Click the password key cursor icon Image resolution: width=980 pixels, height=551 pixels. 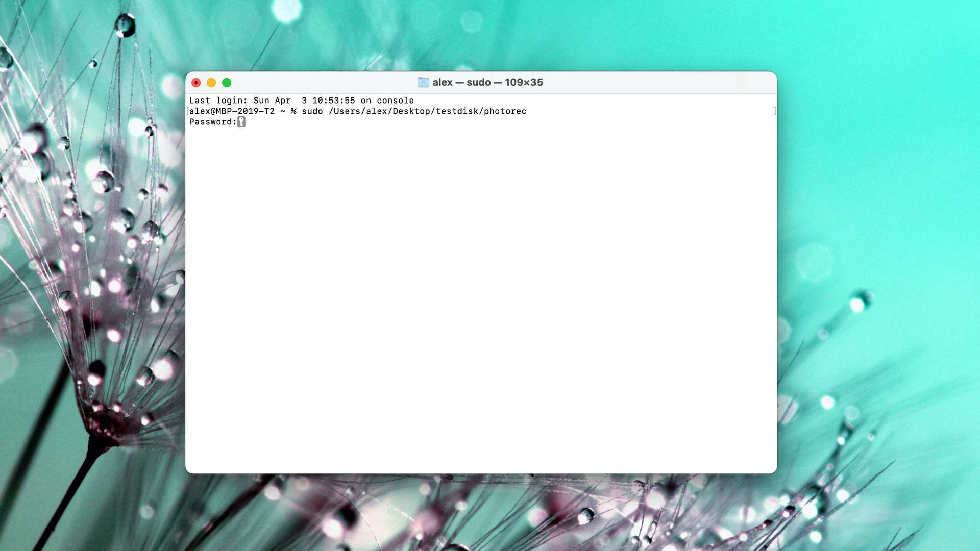(x=241, y=122)
